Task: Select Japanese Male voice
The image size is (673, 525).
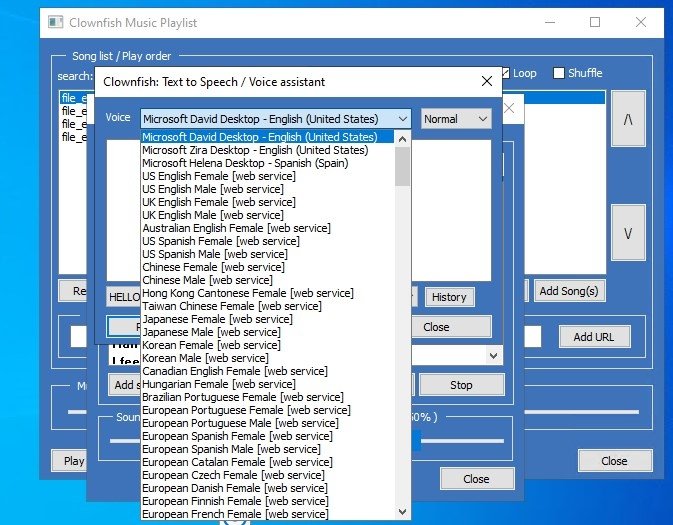Action: (x=267, y=332)
